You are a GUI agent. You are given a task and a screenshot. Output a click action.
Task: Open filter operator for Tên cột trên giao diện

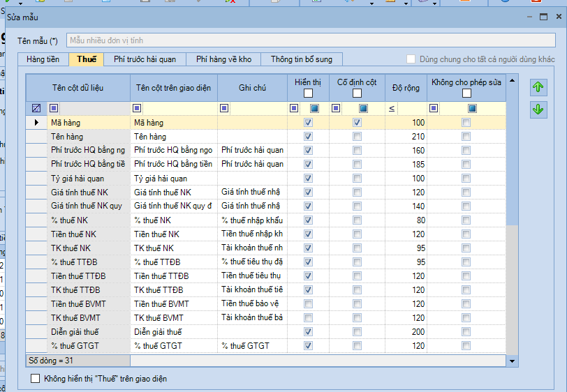(137, 108)
